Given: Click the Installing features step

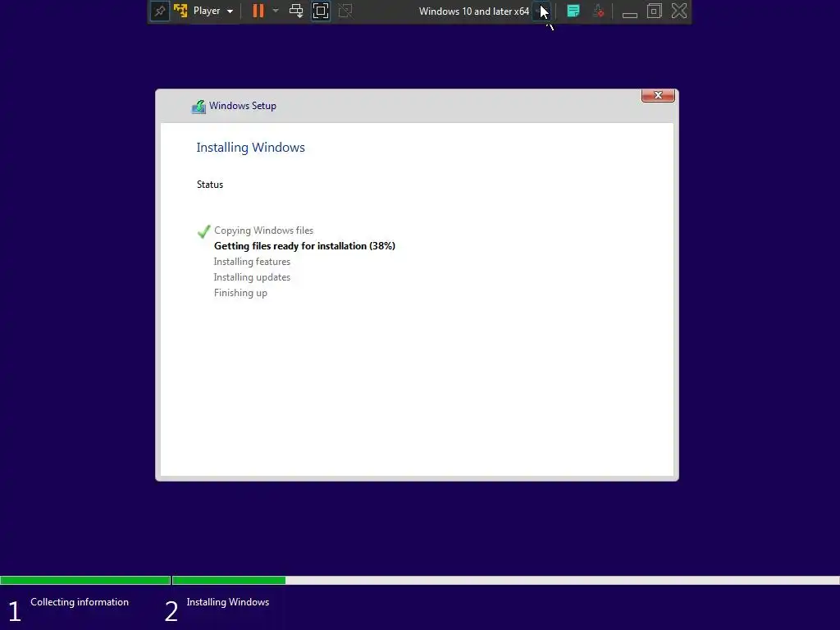Looking at the screenshot, I should [252, 262].
